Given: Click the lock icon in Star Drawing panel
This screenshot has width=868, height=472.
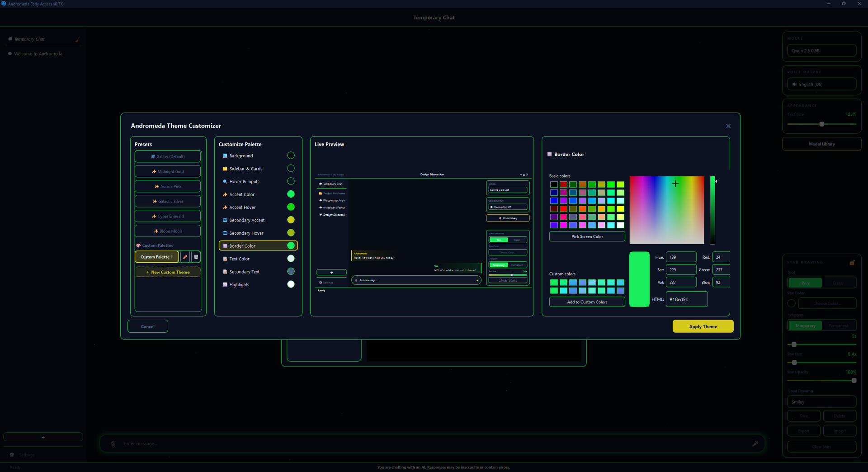Looking at the screenshot, I should point(852,263).
